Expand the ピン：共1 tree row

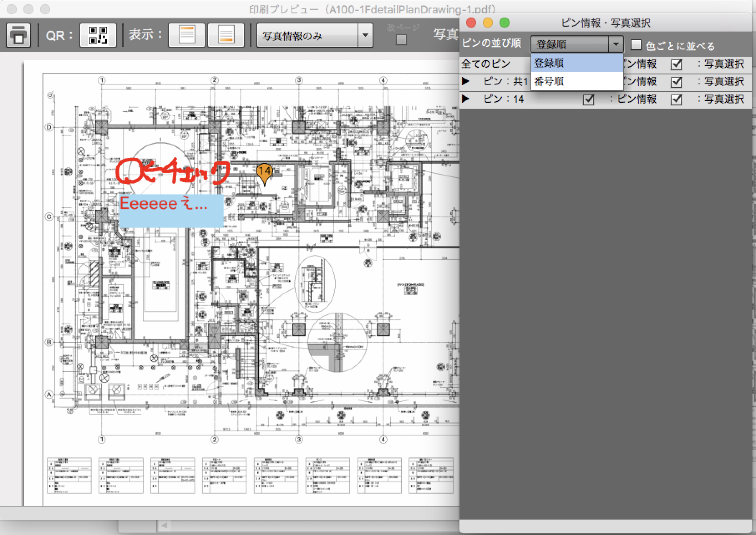click(x=466, y=82)
